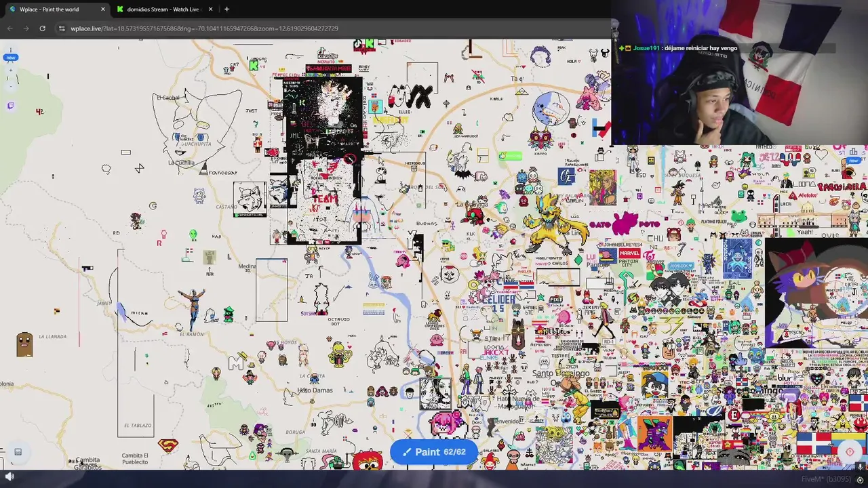Click the Paint 62/62 button
This screenshot has width=868, height=488.
point(434,452)
